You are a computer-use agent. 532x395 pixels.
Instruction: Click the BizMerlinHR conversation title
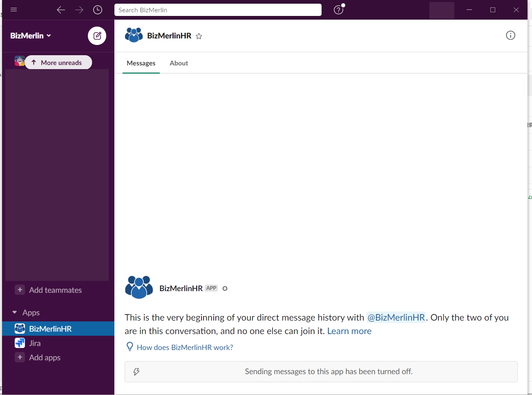169,36
